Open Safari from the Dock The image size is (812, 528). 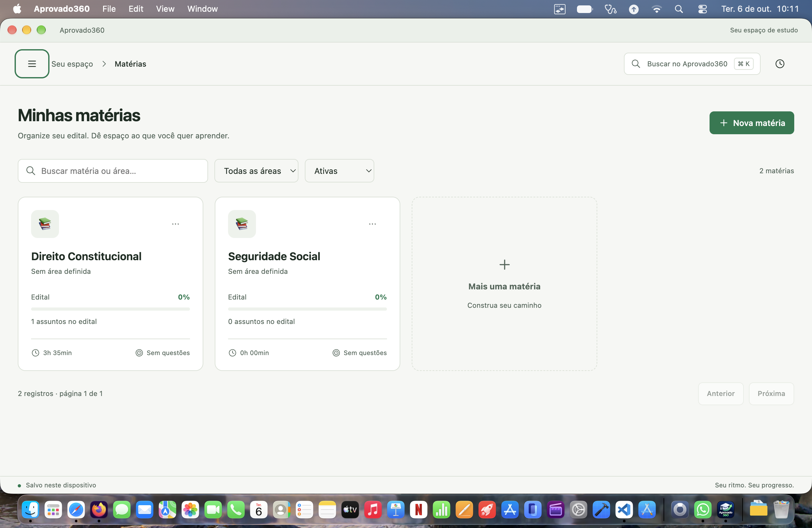point(76,510)
